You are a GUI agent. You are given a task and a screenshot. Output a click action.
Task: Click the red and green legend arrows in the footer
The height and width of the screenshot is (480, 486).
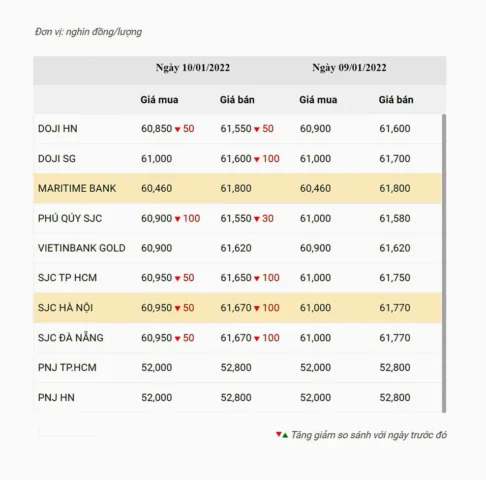point(282,435)
